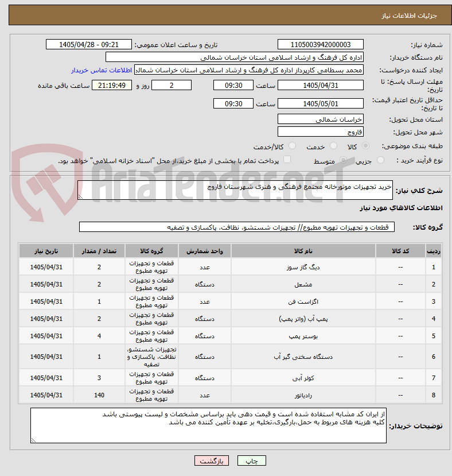Click the بازگشت (back) button
This screenshot has height=476, width=452.
pyautogui.click(x=212, y=461)
